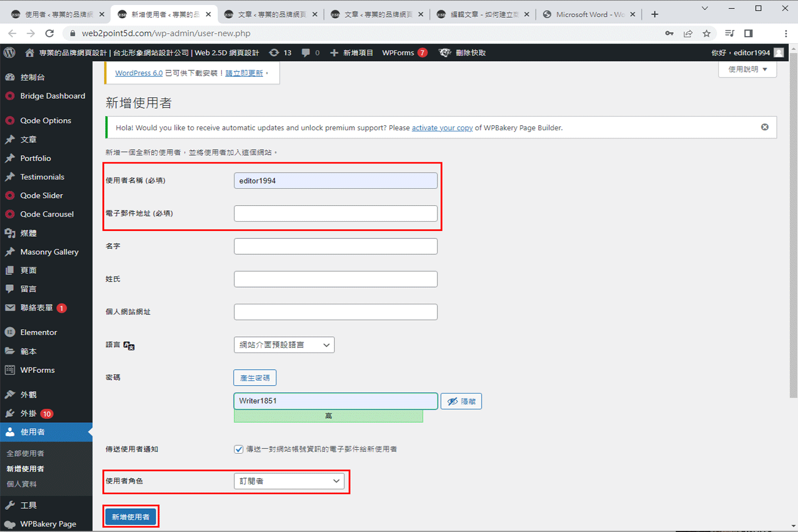The height and width of the screenshot is (532, 798).
Task: Expand the site language dropdown
Action: coord(284,345)
